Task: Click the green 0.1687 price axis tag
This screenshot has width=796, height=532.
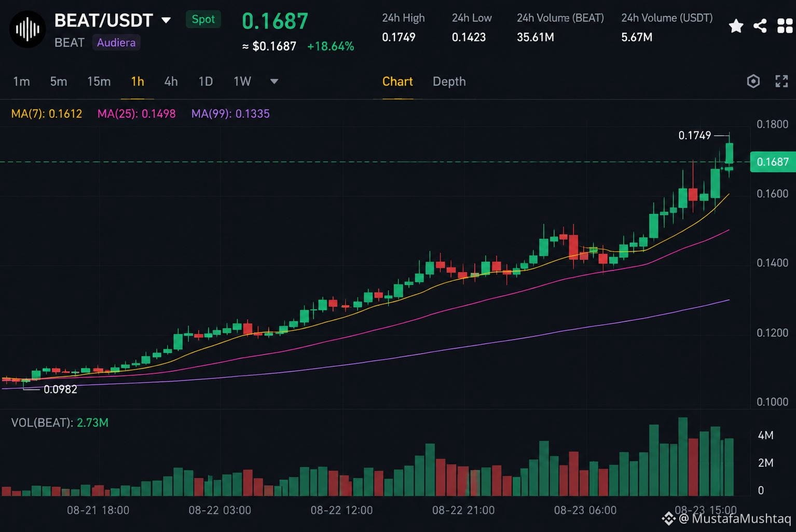Action: (773, 162)
